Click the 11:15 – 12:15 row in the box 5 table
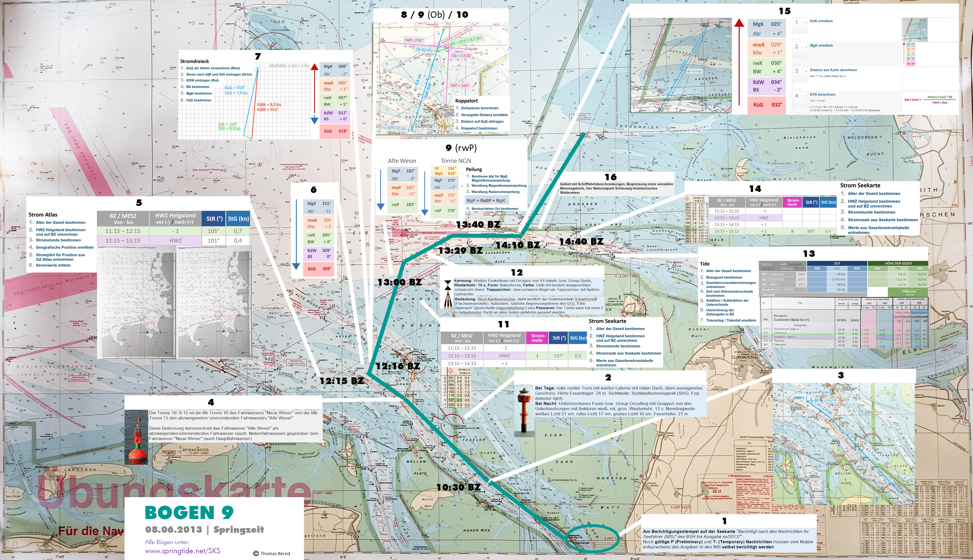This screenshot has height=560, width=973. [173, 231]
